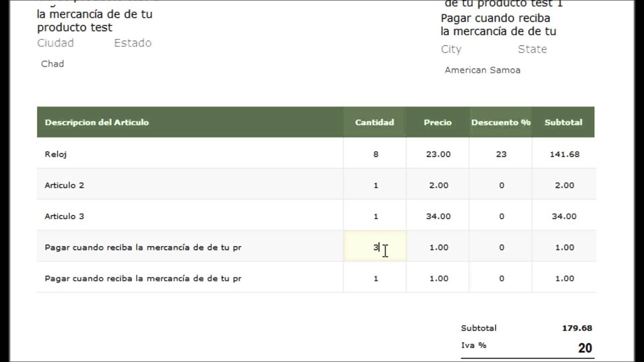Image resolution: width=644 pixels, height=362 pixels.
Task: Click the Articulo 2 description
Action: click(x=64, y=186)
